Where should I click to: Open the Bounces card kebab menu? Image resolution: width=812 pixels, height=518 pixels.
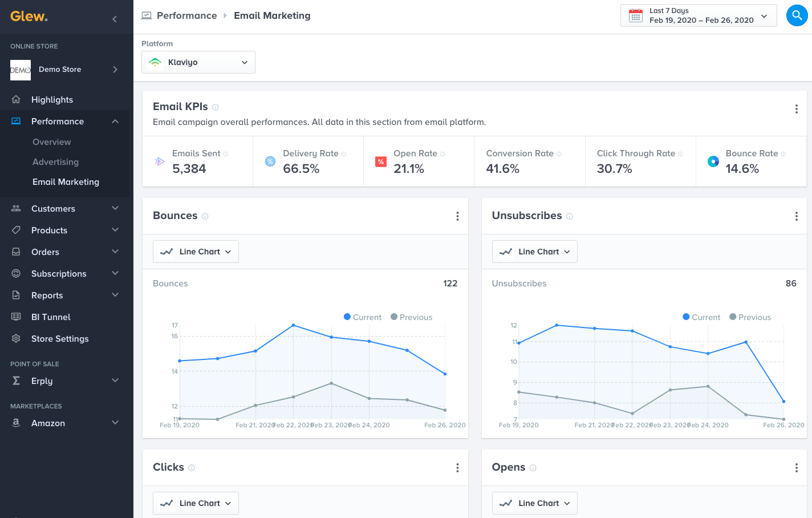point(457,216)
